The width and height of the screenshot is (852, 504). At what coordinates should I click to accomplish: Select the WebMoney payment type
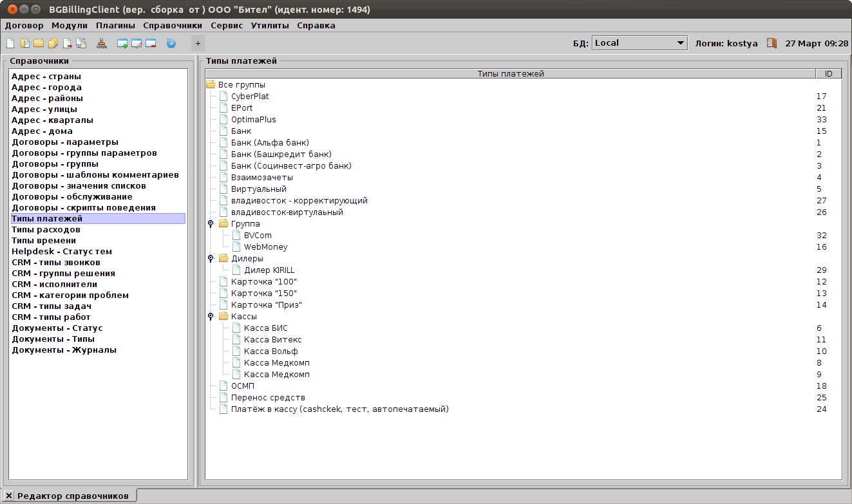point(265,247)
